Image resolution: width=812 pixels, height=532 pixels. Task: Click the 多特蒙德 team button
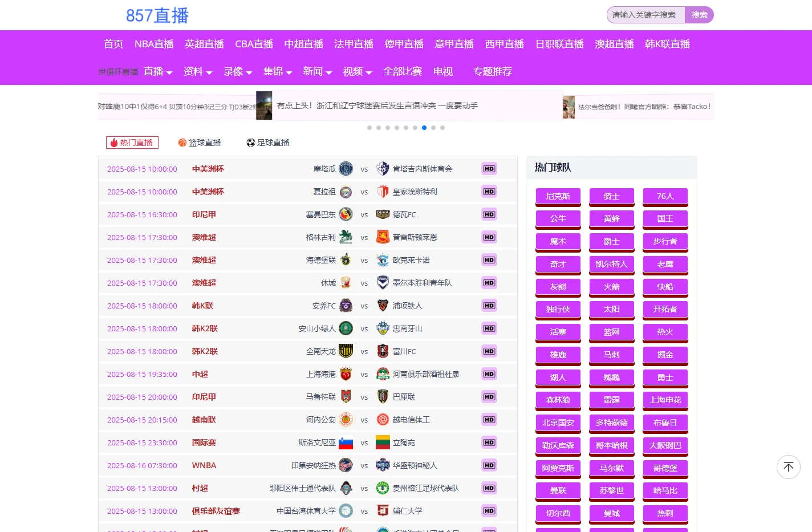pos(612,423)
